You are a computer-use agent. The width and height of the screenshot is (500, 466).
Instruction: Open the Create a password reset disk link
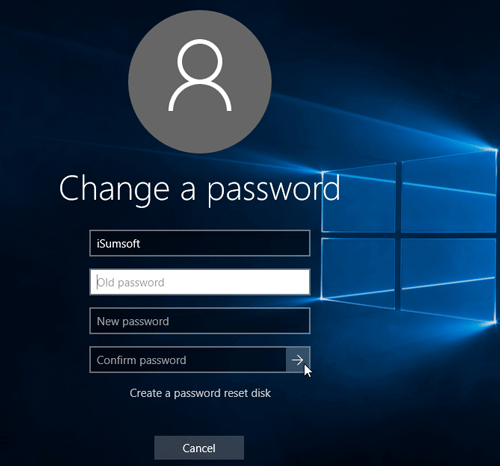click(200, 393)
